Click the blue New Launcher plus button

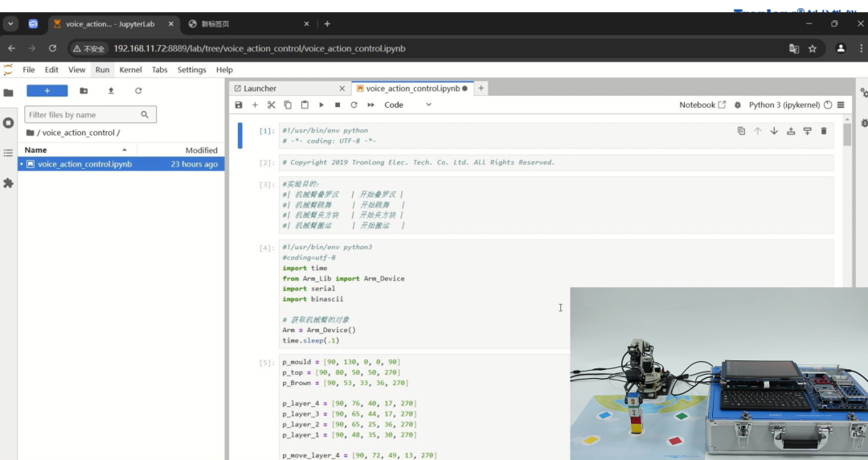point(47,91)
